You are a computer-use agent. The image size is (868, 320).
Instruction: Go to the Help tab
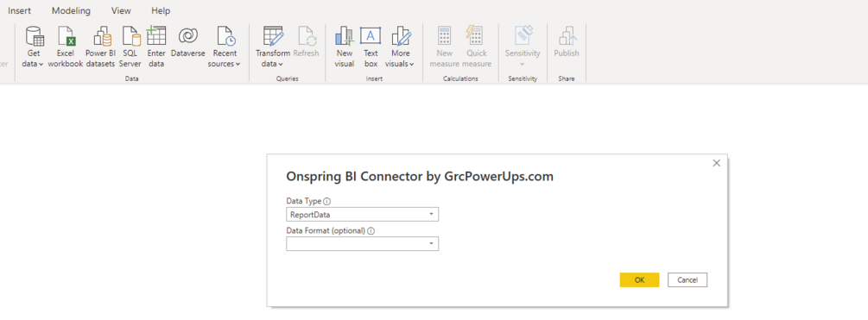tap(161, 10)
